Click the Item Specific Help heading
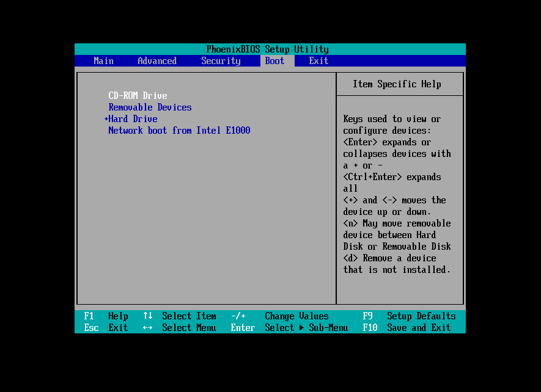 397,84
